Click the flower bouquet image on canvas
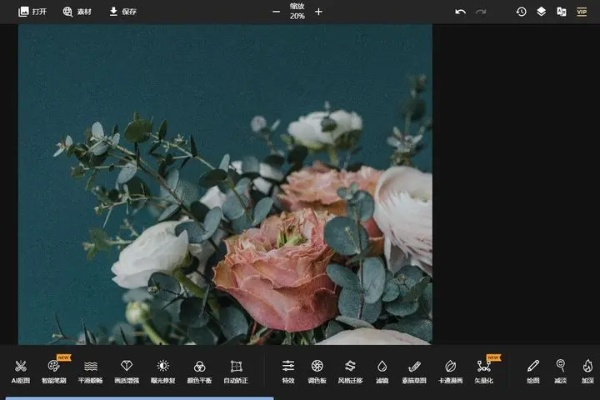This screenshot has width=600, height=400. coord(225,184)
